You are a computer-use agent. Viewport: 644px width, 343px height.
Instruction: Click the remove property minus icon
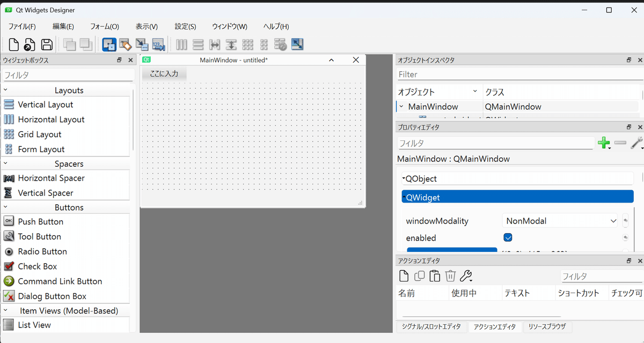[x=620, y=143]
